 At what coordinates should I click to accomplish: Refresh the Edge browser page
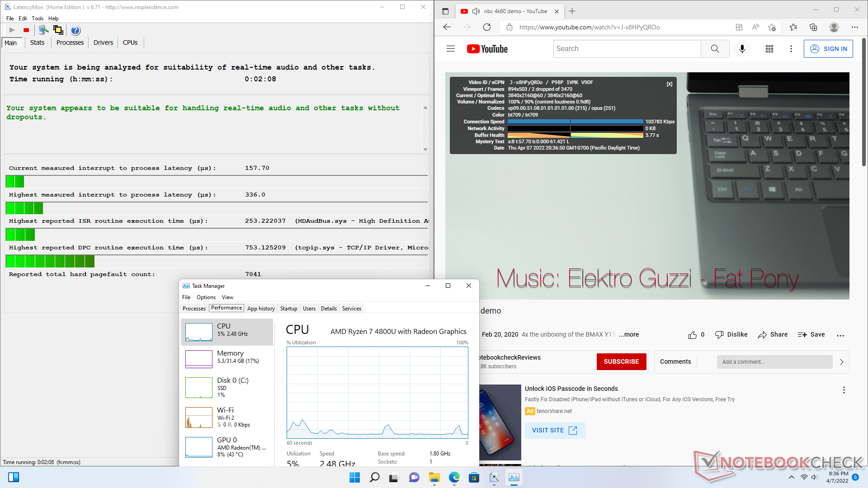coord(487,27)
